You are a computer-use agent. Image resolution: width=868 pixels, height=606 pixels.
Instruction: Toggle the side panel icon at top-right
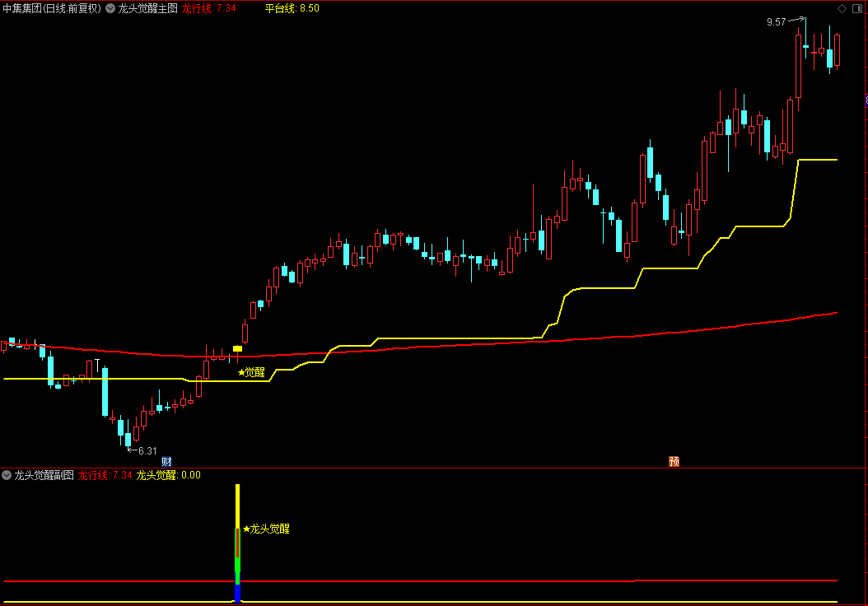point(857,8)
